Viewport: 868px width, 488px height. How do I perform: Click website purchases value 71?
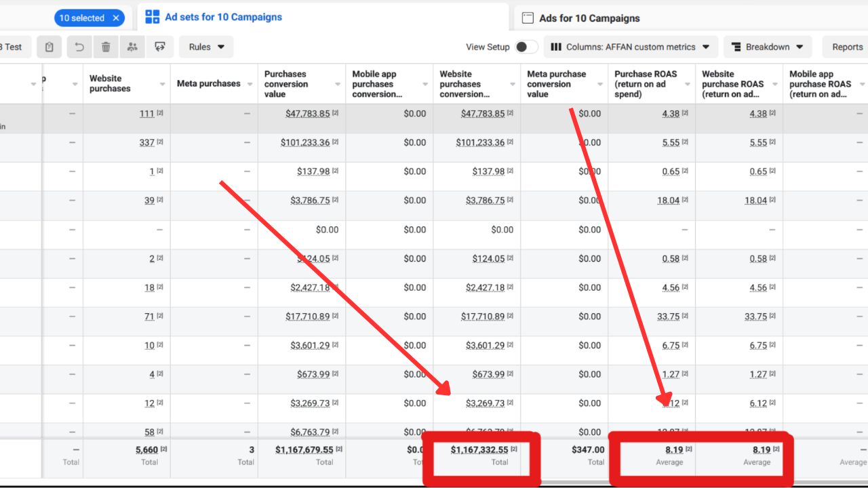coord(150,317)
